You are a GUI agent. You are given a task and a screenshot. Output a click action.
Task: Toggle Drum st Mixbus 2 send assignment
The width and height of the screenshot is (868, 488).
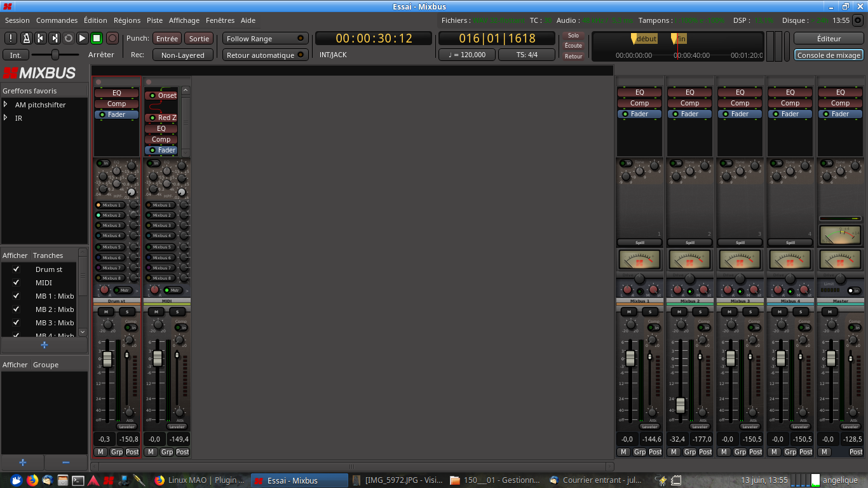[x=111, y=215]
